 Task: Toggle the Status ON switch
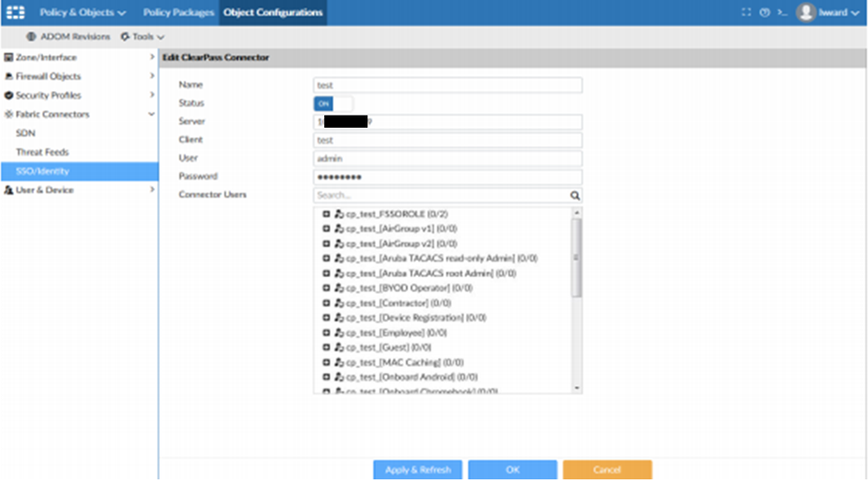(333, 103)
